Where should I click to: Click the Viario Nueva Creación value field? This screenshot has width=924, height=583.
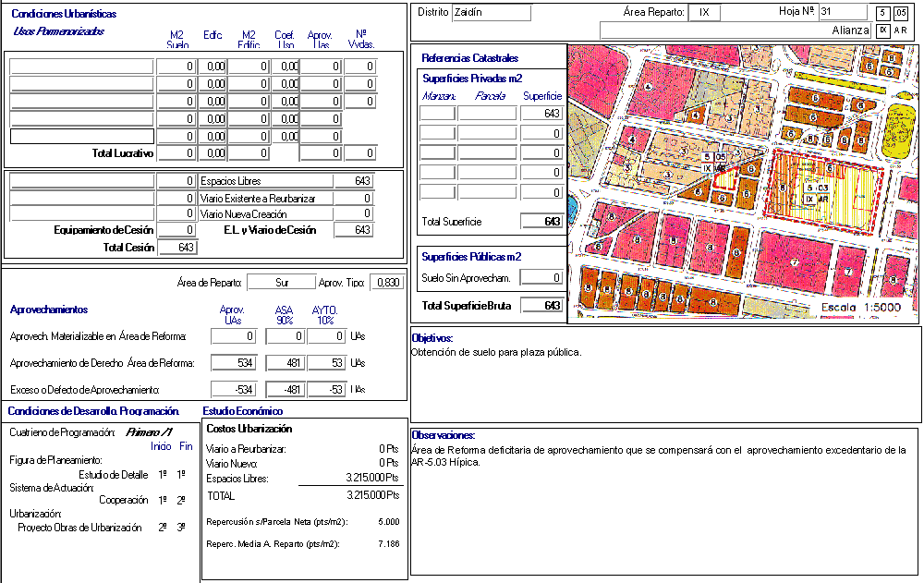coord(354,214)
